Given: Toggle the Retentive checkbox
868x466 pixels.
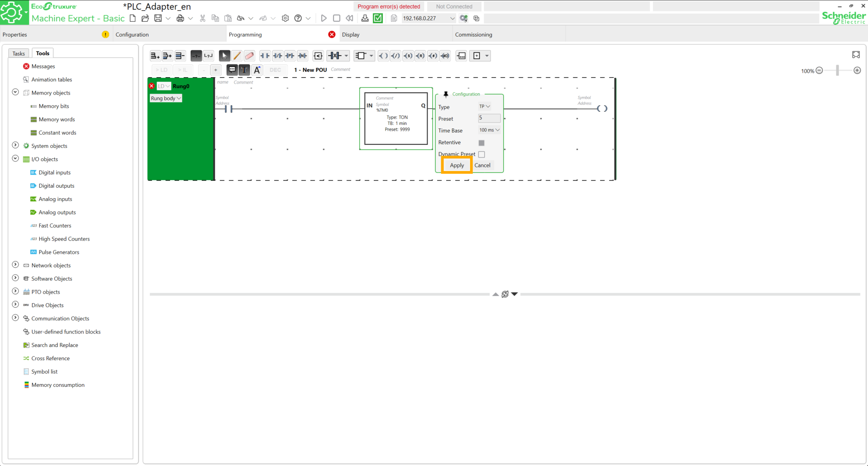Looking at the screenshot, I should point(482,143).
